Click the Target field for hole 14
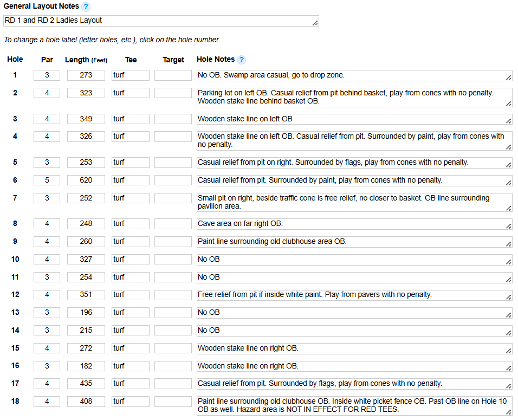Image resolution: width=518 pixels, height=420 pixels. [173, 331]
